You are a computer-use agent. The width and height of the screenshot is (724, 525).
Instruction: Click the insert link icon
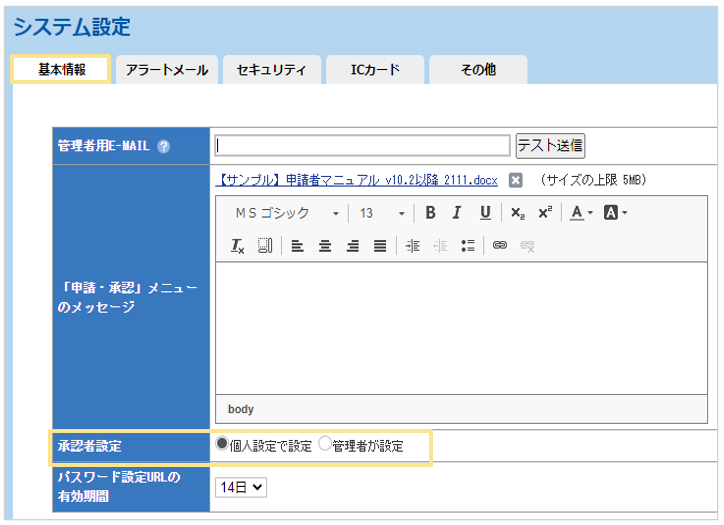[500, 246]
